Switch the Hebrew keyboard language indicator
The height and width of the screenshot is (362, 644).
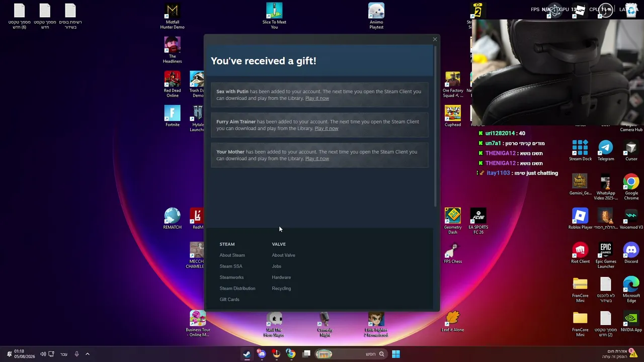coord(64,354)
